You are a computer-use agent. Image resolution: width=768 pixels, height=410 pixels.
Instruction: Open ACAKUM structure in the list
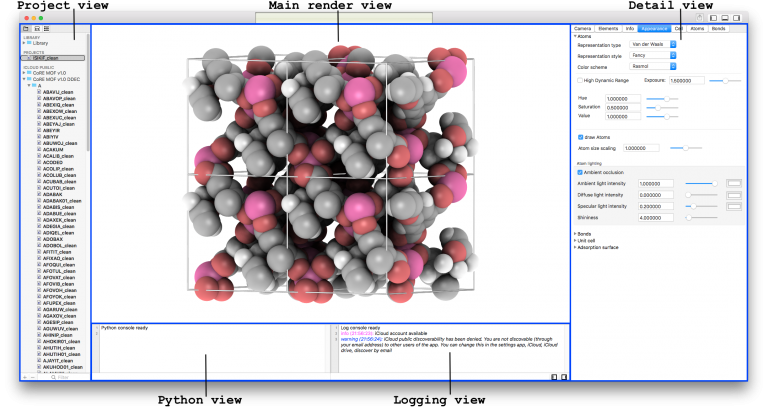[x=53, y=149]
